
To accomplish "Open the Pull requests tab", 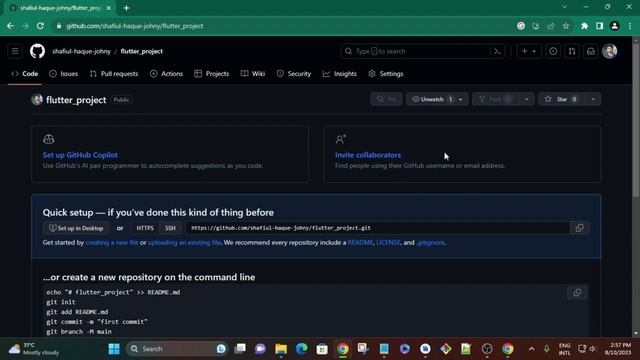I will (x=114, y=73).
